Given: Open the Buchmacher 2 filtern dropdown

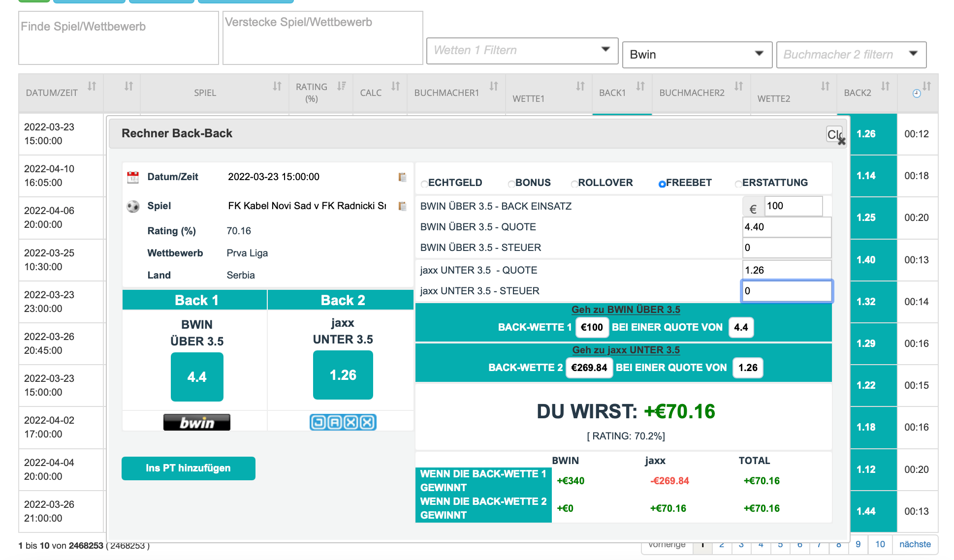Looking at the screenshot, I should [x=851, y=55].
